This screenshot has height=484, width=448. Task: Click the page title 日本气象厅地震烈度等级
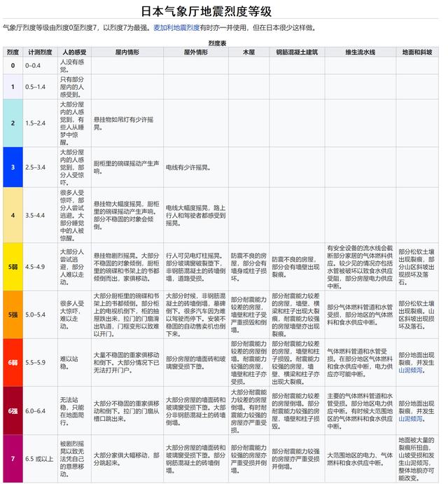click(x=206, y=11)
